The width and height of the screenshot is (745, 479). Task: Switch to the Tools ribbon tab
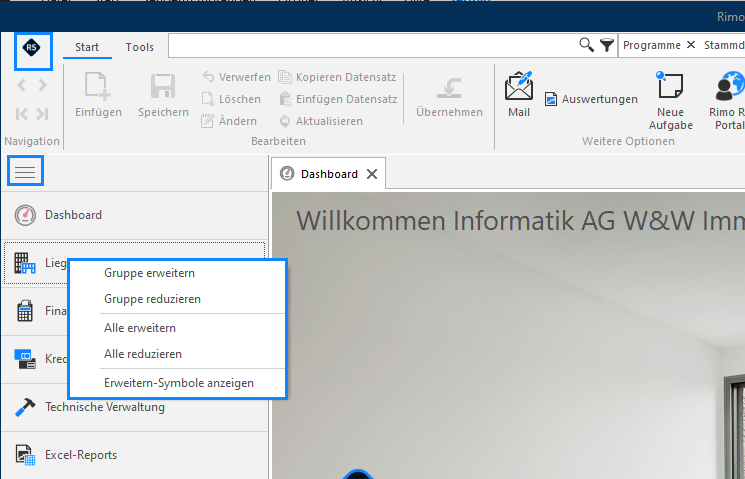tap(140, 47)
